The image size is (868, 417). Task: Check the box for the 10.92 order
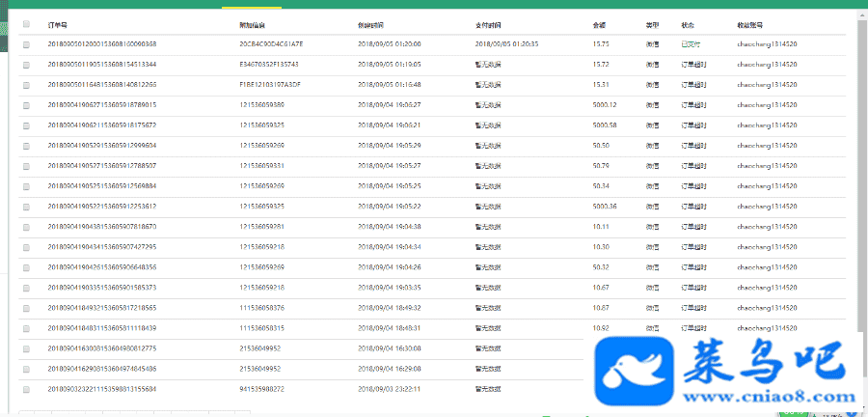(26, 328)
